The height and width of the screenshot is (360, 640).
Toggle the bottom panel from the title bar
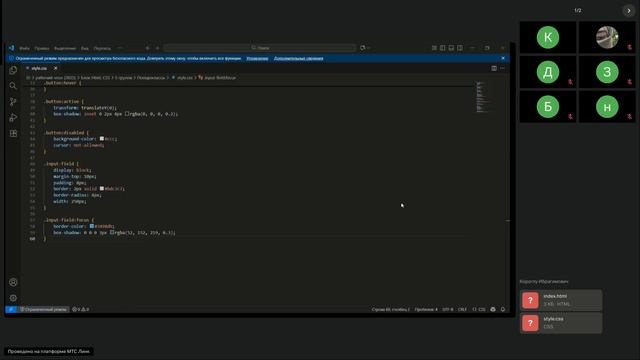pyautogui.click(x=451, y=48)
